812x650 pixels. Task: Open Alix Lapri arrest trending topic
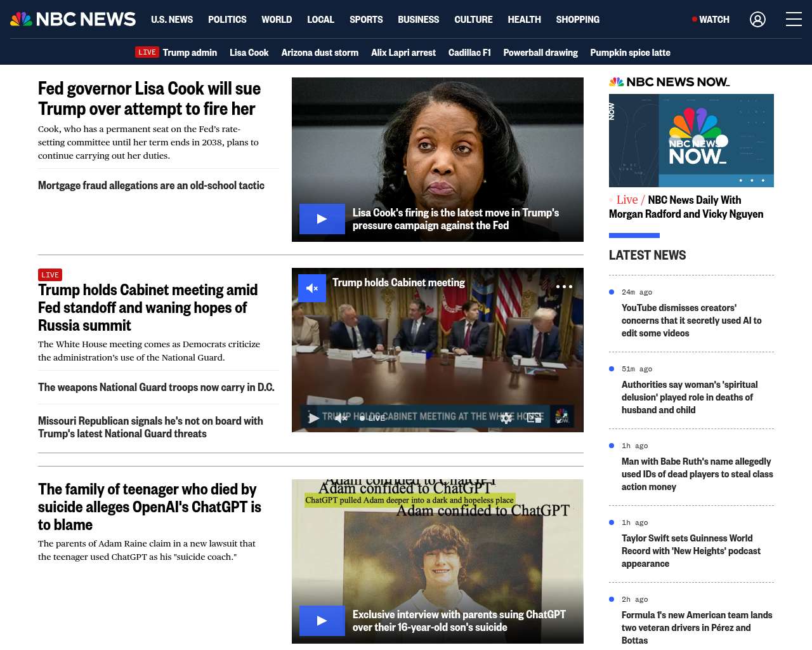pyautogui.click(x=403, y=53)
